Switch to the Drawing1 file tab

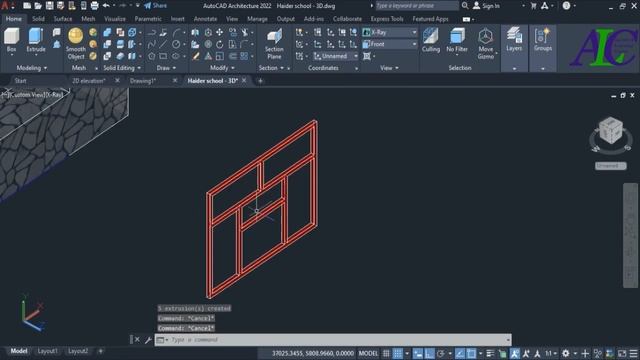click(x=143, y=81)
